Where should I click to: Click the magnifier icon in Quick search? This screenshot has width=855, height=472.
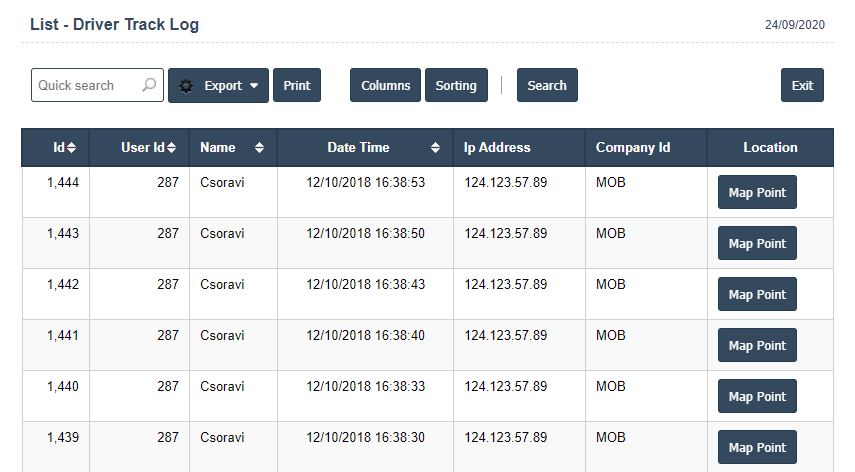tap(149, 86)
